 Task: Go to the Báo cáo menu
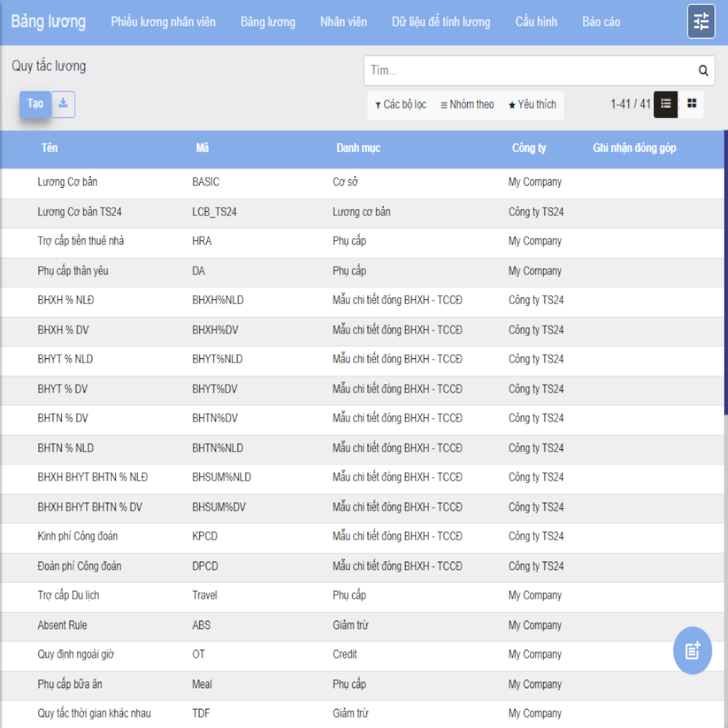601,22
